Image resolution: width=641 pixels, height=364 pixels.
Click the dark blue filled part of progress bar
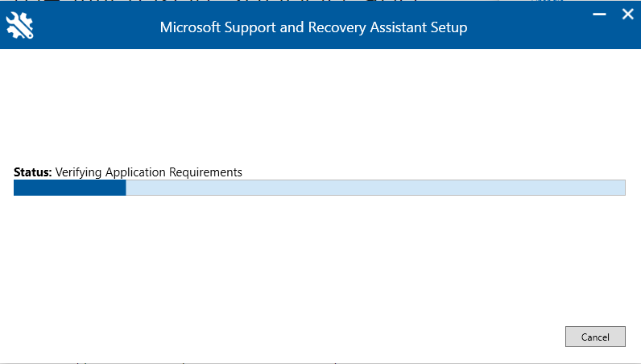(69, 188)
